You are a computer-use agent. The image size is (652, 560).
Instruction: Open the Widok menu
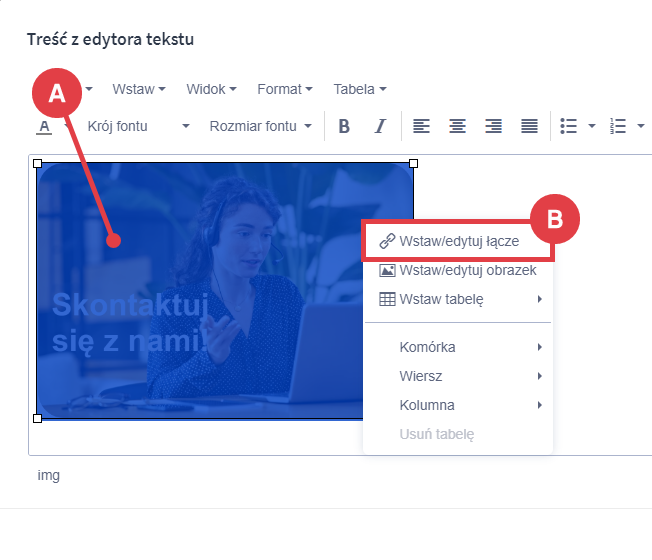pos(211,89)
